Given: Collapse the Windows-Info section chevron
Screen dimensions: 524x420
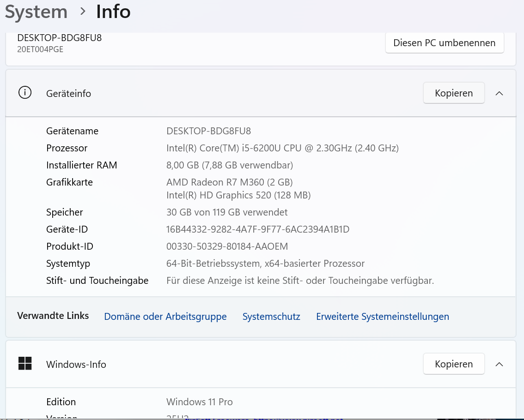Looking at the screenshot, I should 499,364.
